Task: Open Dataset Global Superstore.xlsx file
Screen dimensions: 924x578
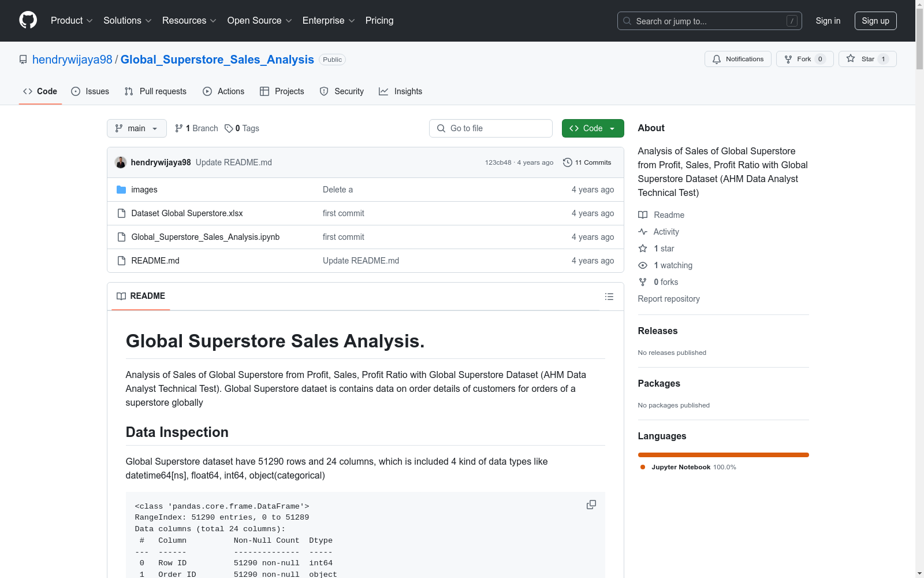Action: point(187,213)
